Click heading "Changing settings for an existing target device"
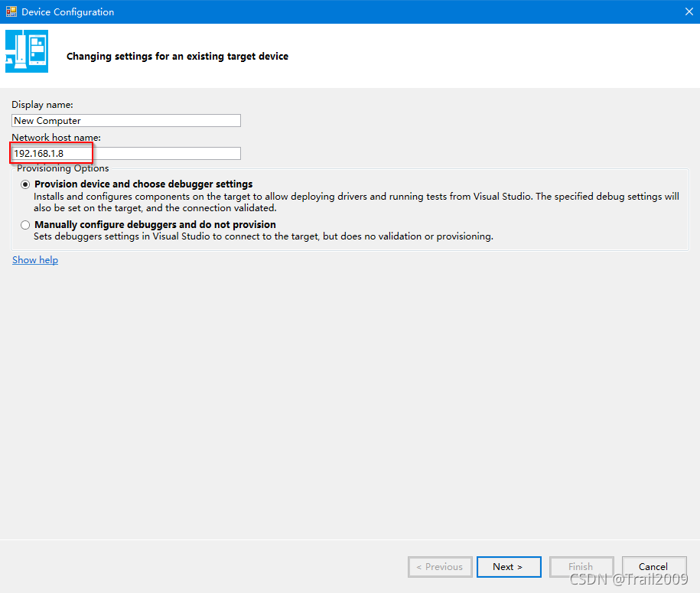Screen dimensions: 700x593 (x=177, y=57)
